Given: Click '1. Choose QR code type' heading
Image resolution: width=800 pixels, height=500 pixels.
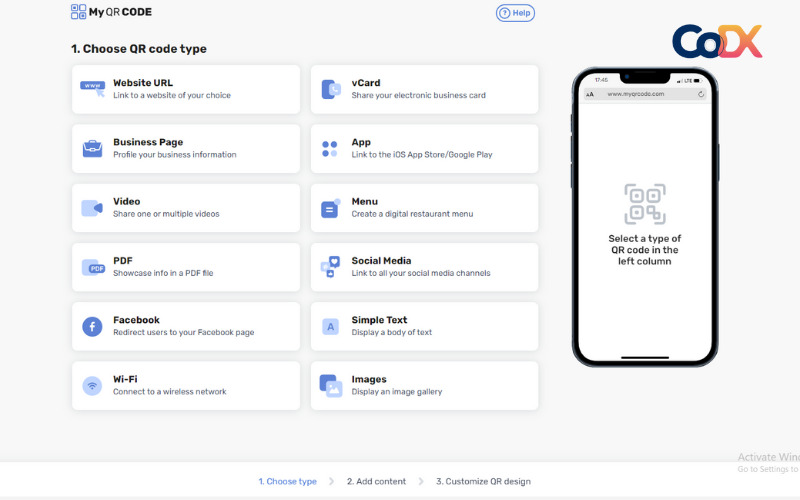Looking at the screenshot, I should pos(139,48).
